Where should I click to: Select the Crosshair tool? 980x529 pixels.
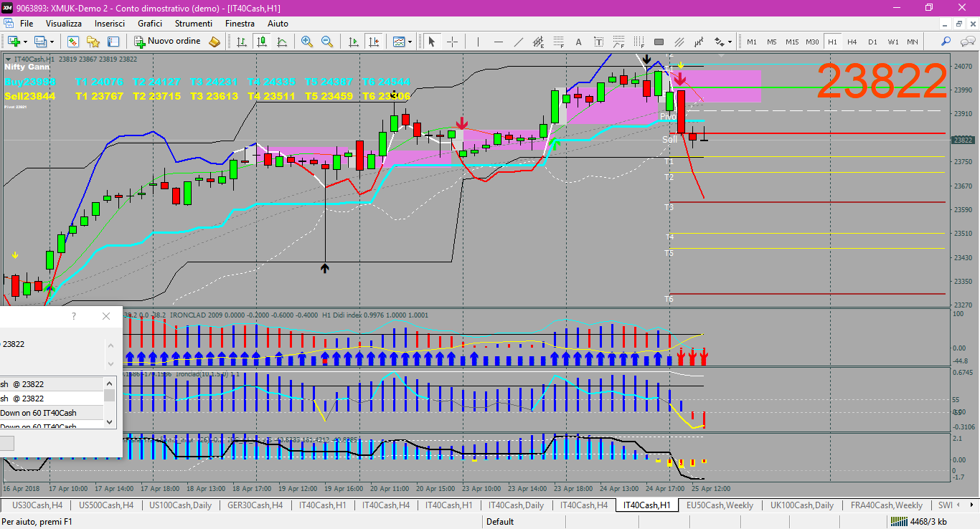452,42
